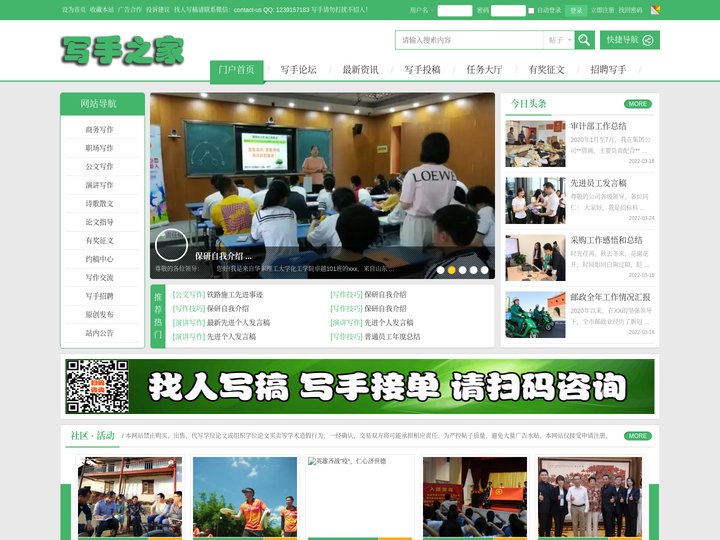The height and width of the screenshot is (540, 720).
Task: Select 商务写作 in site navigation
Action: click(100, 129)
